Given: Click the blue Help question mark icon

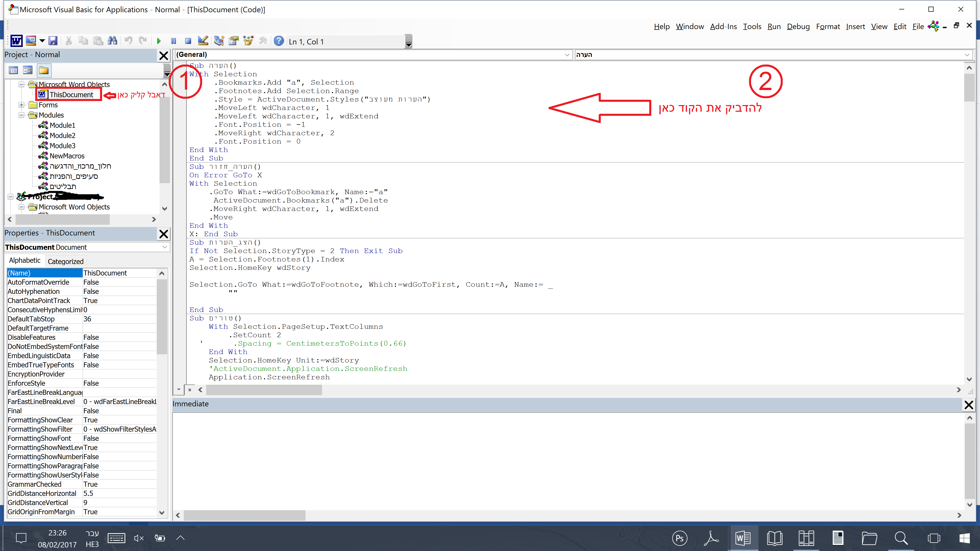Looking at the screenshot, I should [279, 41].
